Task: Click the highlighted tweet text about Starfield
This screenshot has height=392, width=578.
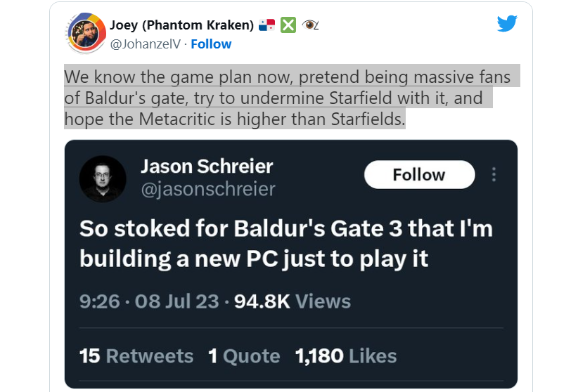Action: click(x=287, y=98)
